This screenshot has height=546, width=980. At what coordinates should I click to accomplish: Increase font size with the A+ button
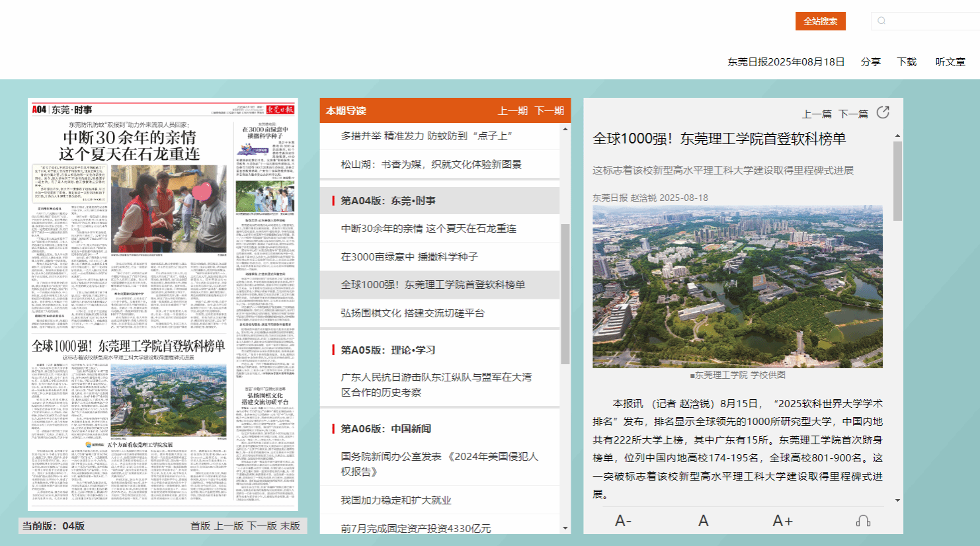(782, 521)
